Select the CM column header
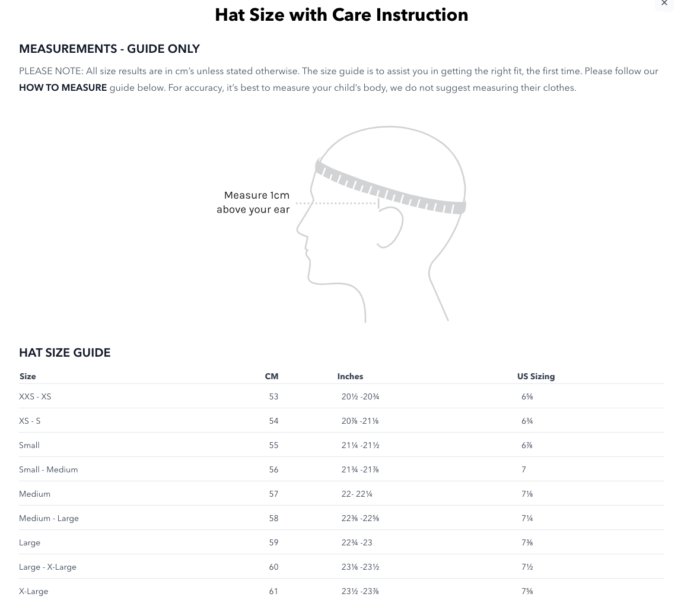 click(272, 376)
